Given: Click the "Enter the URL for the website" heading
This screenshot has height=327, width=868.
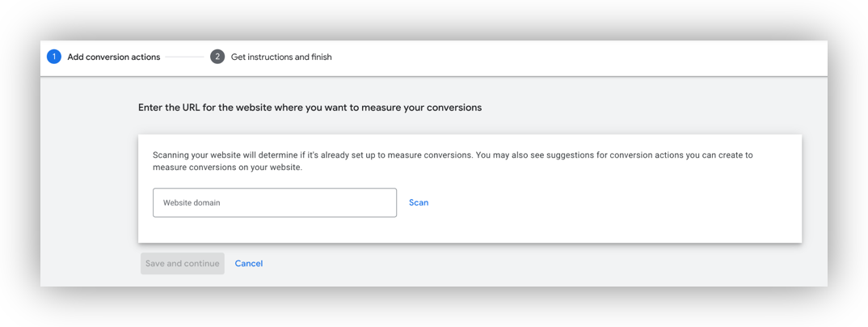Looking at the screenshot, I should coord(310,107).
